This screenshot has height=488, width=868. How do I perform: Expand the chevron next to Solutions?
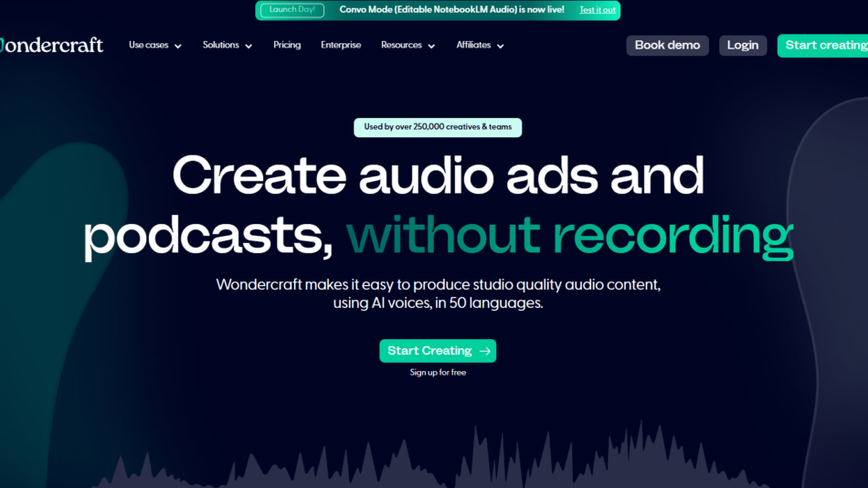pyautogui.click(x=249, y=46)
